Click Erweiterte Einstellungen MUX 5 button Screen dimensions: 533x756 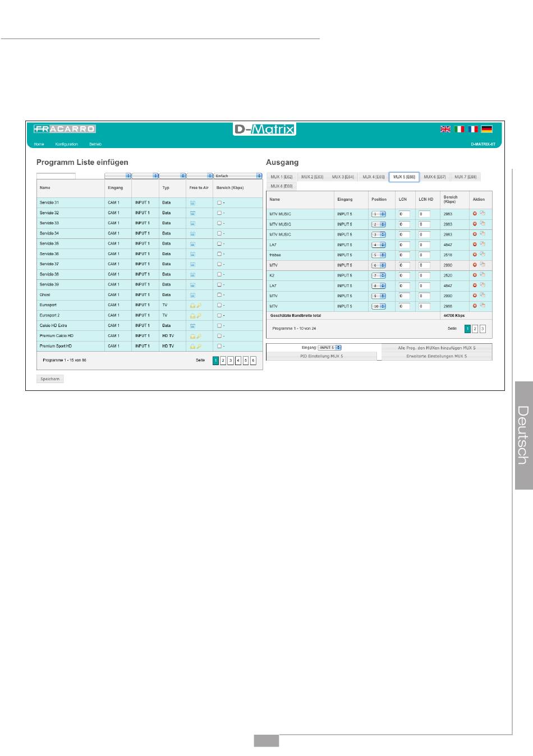click(x=436, y=356)
